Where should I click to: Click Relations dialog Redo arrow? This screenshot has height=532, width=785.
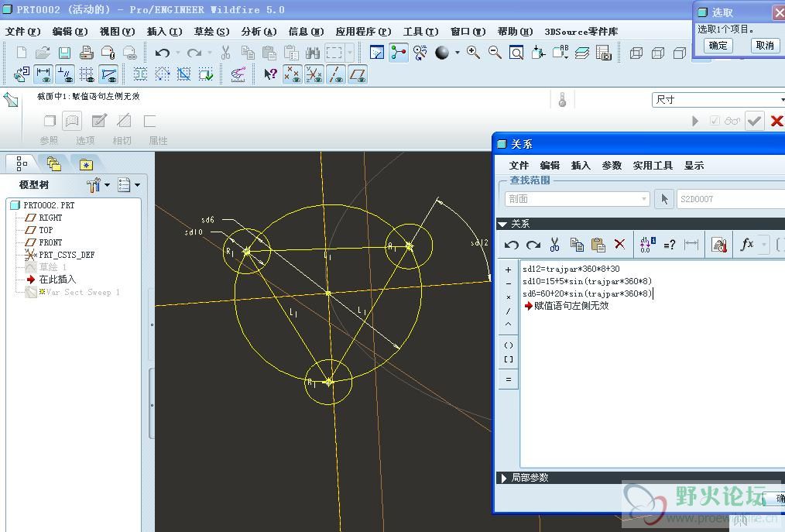[x=533, y=245]
